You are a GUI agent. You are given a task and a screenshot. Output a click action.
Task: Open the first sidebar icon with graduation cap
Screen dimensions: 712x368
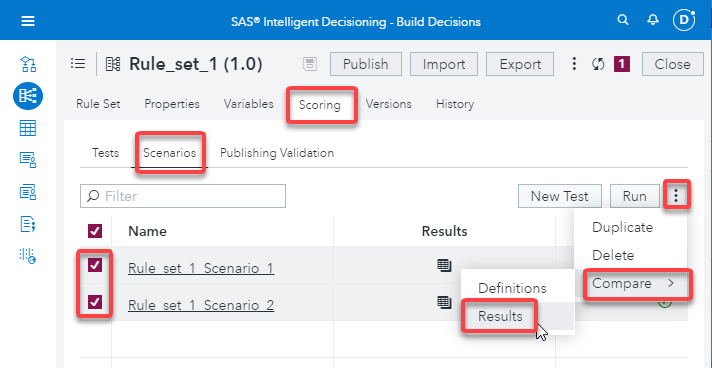point(28,64)
